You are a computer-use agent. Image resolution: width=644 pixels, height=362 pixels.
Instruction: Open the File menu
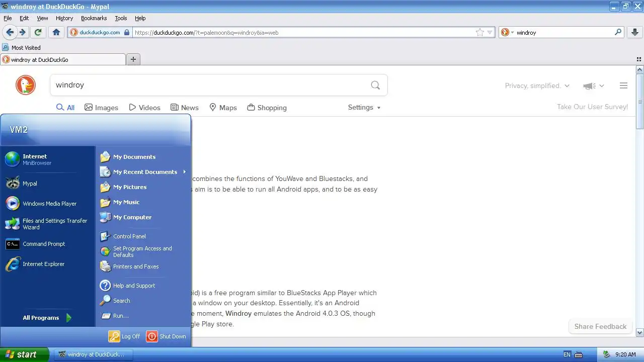click(8, 18)
